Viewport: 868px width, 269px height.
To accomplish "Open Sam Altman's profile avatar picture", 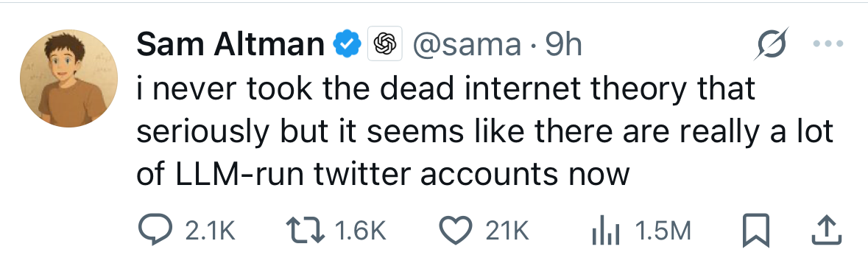I will click(68, 79).
